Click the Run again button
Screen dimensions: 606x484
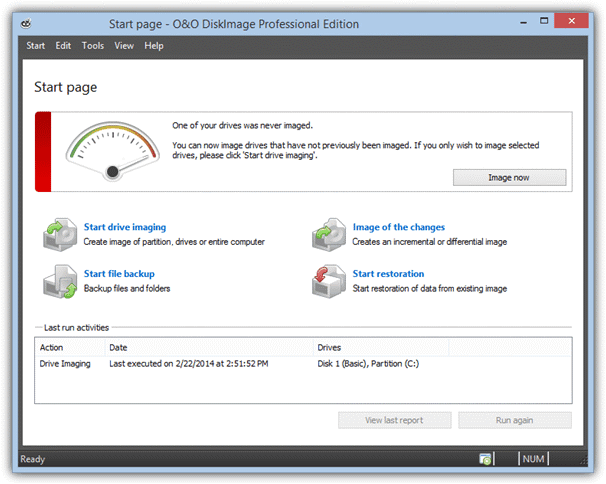515,420
